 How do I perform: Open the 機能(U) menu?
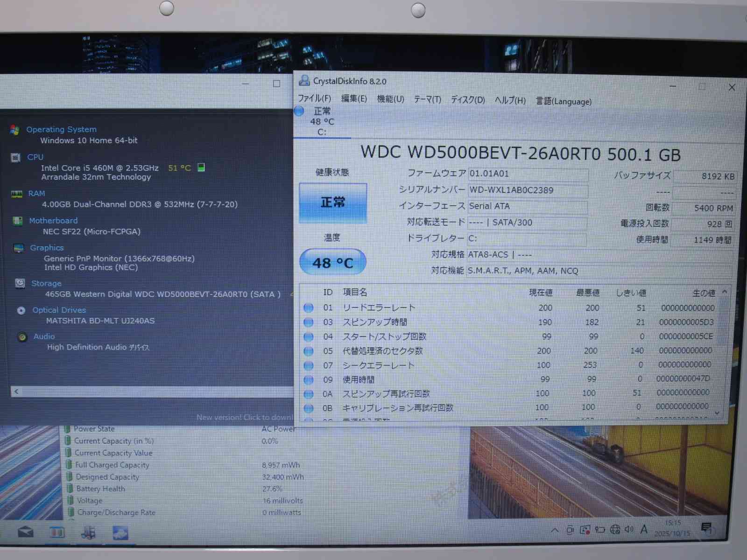(390, 99)
